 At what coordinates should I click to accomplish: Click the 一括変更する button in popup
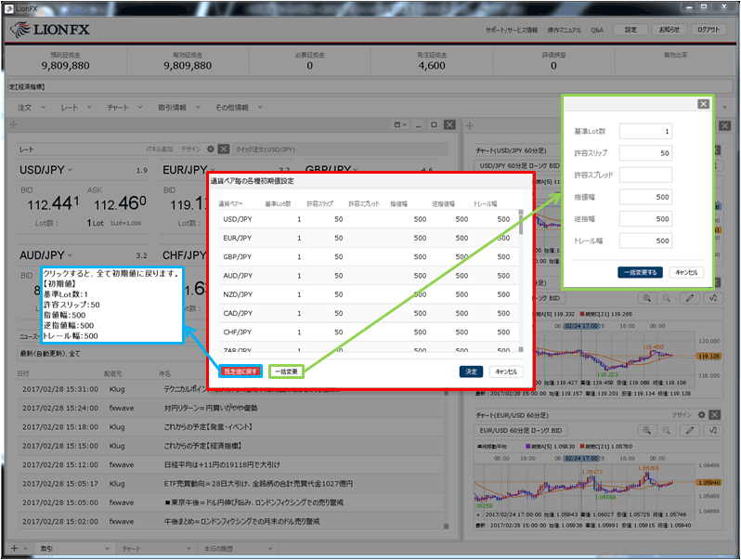click(640, 272)
